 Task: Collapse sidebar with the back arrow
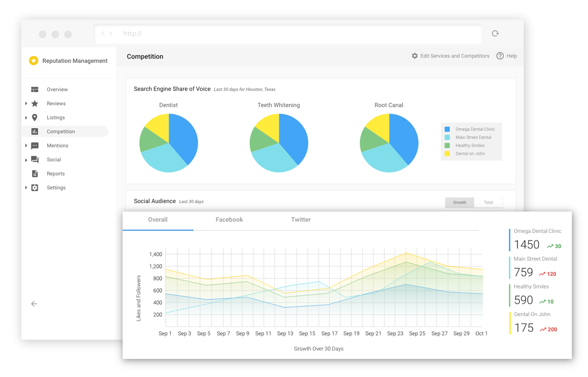click(x=34, y=304)
